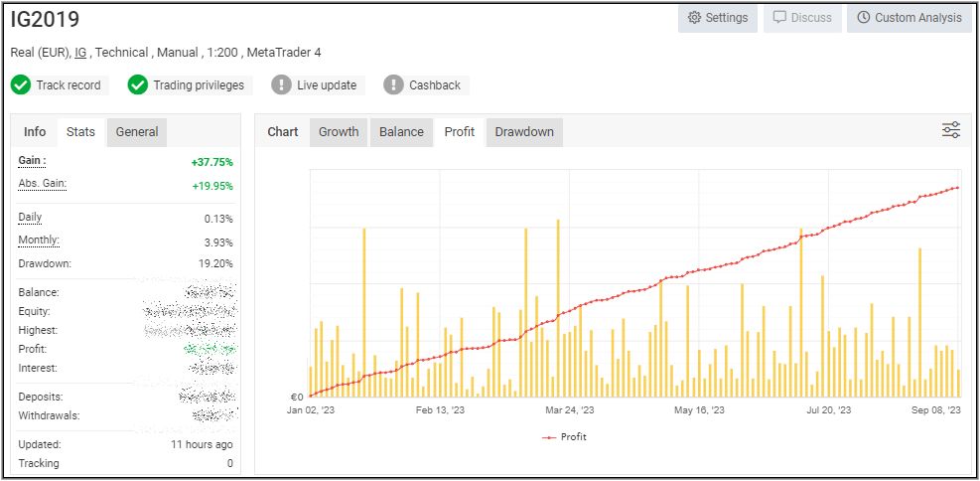Open the General tab
This screenshot has height=481, width=980.
pos(137,132)
